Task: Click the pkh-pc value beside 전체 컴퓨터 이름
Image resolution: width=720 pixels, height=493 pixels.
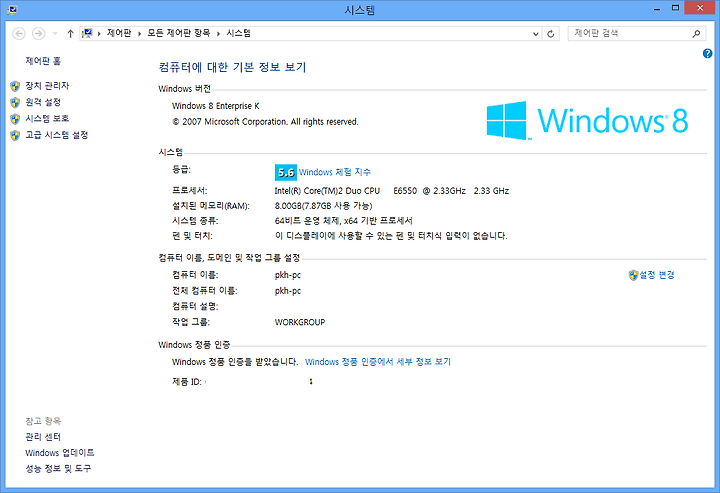Action: (x=288, y=291)
